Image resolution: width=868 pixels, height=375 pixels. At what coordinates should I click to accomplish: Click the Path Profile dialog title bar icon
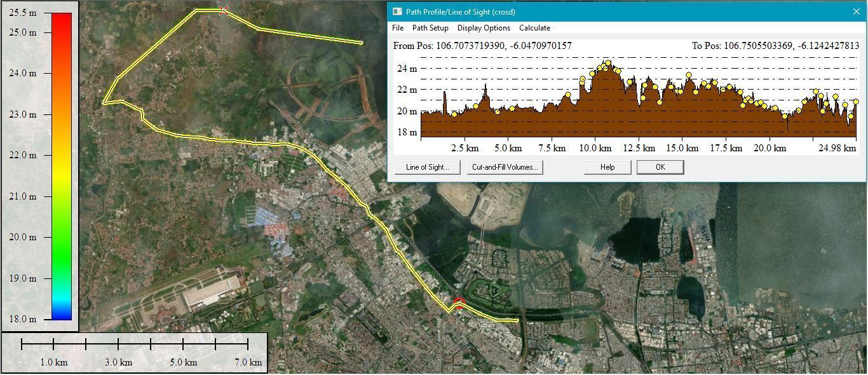[397, 11]
